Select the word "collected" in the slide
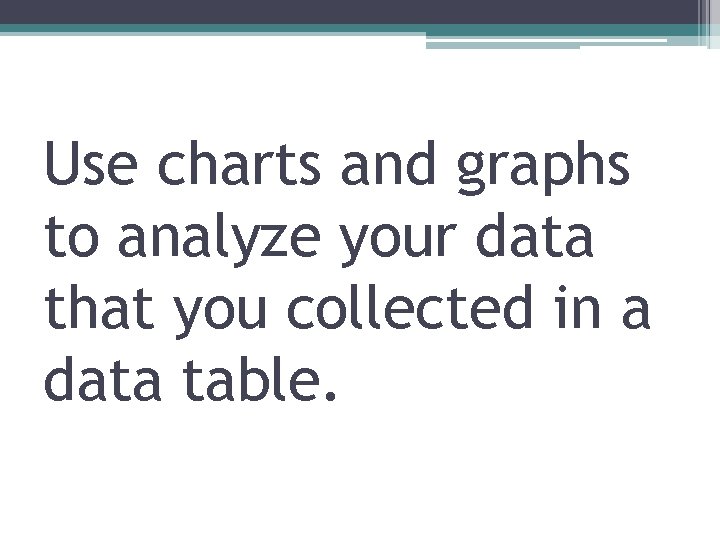The width and height of the screenshot is (720, 540). pos(410,306)
